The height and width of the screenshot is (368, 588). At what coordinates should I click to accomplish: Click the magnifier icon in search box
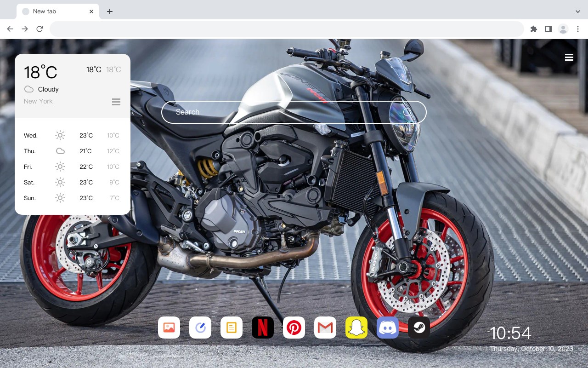[407, 112]
